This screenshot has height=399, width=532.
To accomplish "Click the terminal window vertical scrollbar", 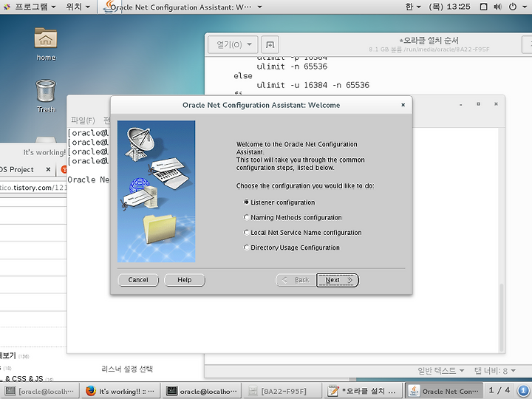I will point(501,317).
